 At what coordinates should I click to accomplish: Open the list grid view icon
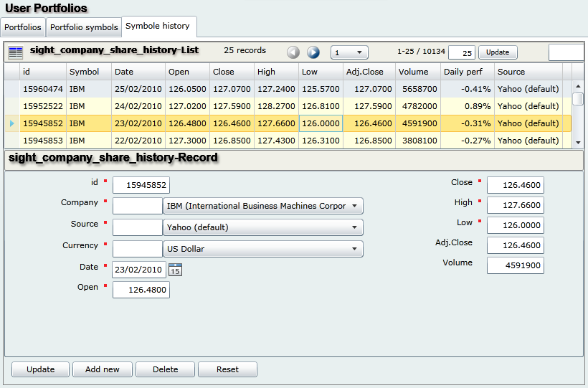coord(16,52)
